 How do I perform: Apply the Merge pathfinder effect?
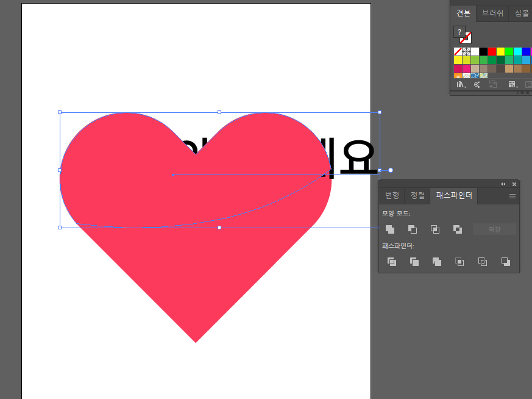coord(436,261)
